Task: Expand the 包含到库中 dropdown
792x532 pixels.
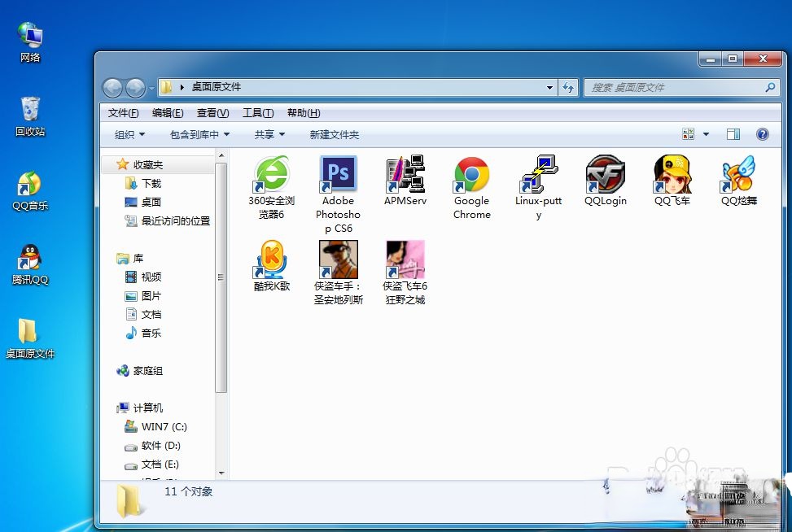Action: (200, 135)
